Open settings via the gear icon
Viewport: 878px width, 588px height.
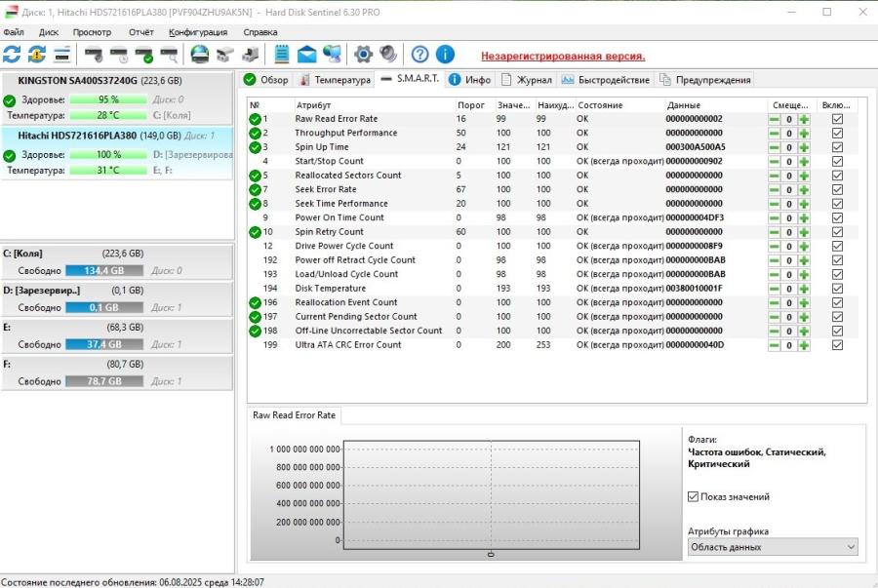(x=363, y=54)
